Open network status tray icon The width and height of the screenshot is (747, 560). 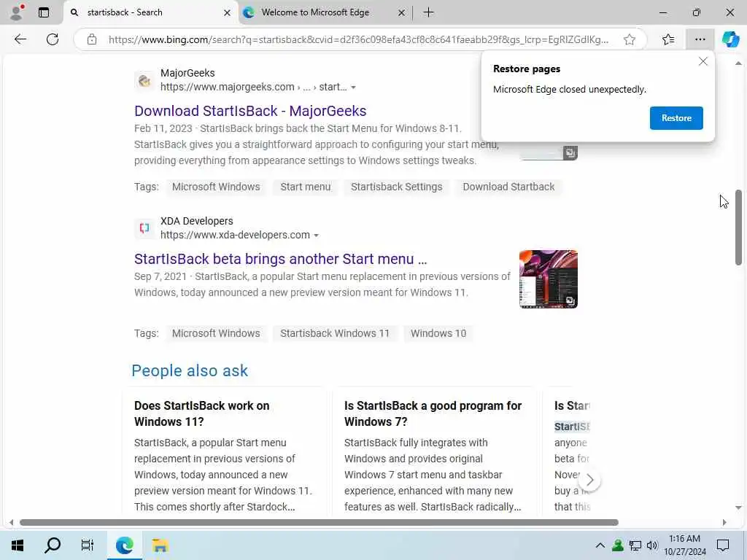click(635, 545)
